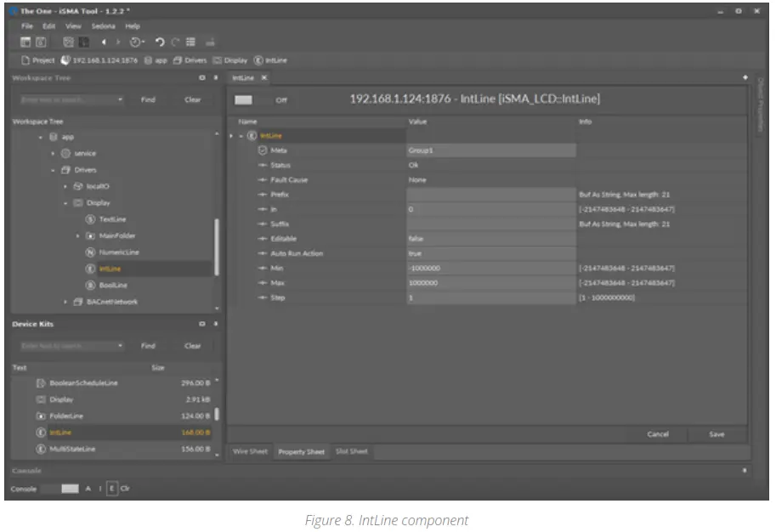Click the IntLine breadcrumb
Image resolution: width=776 pixels, height=532 pixels.
tap(271, 60)
